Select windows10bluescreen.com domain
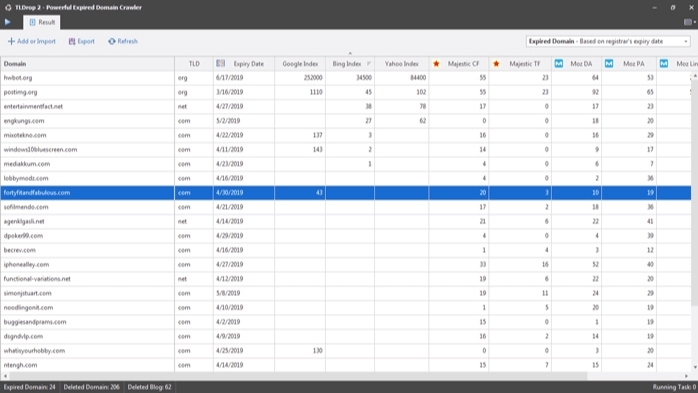This screenshot has height=393, width=698. pos(41,150)
